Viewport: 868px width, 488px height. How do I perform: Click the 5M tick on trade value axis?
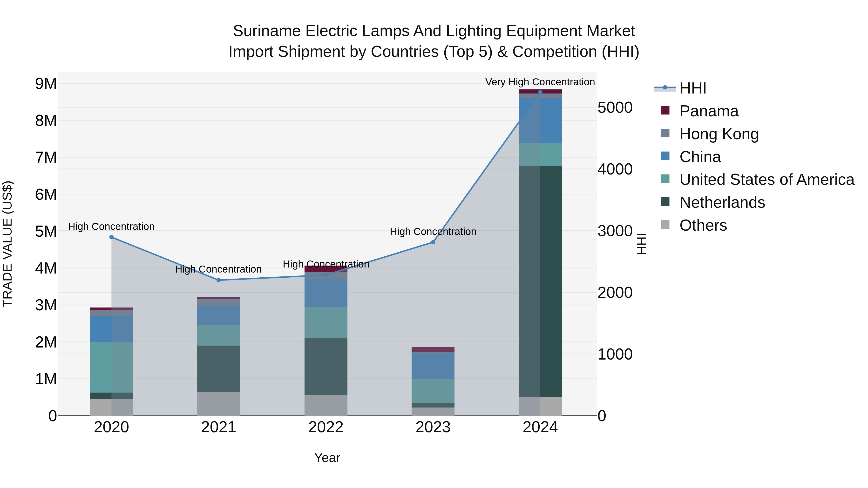click(46, 231)
